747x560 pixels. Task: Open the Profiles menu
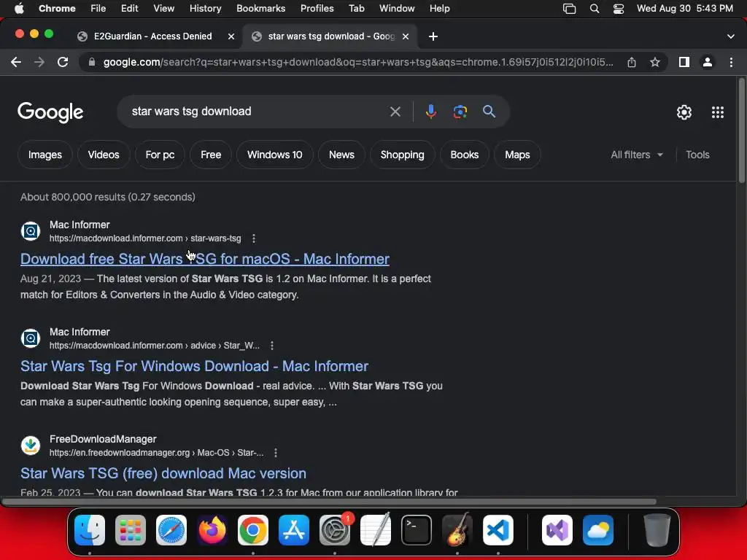click(317, 9)
